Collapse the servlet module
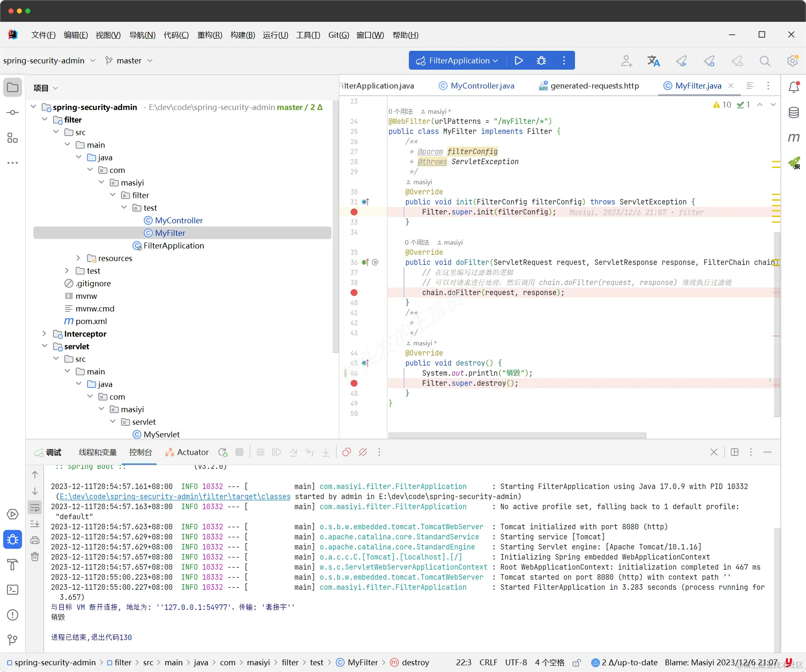 (44, 346)
